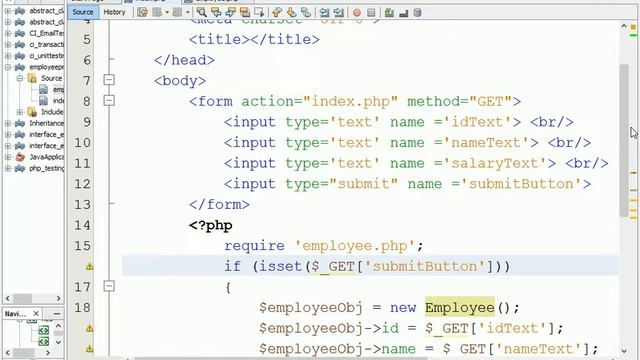The height and width of the screenshot is (360, 640).
Task: Switch to the History view tab
Action: click(114, 12)
